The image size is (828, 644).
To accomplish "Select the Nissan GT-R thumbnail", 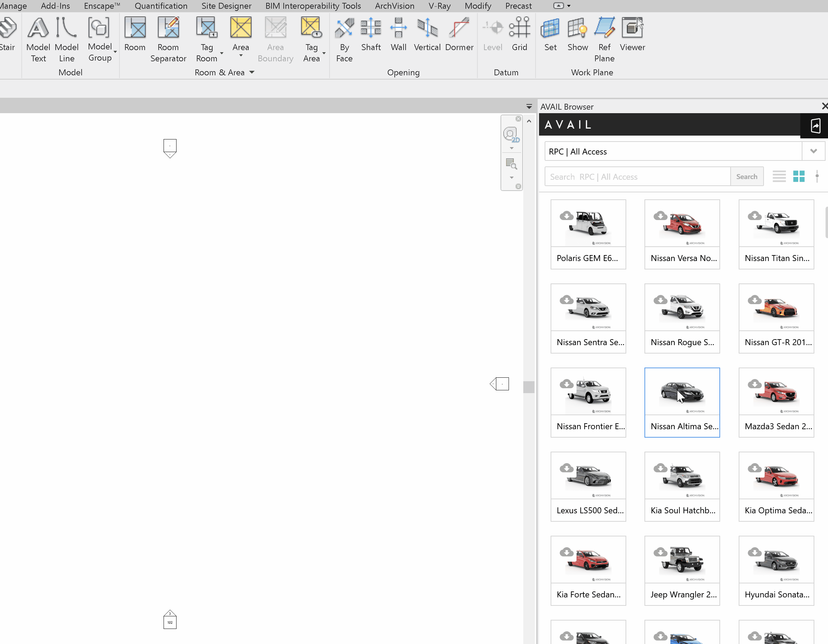I will tap(776, 308).
